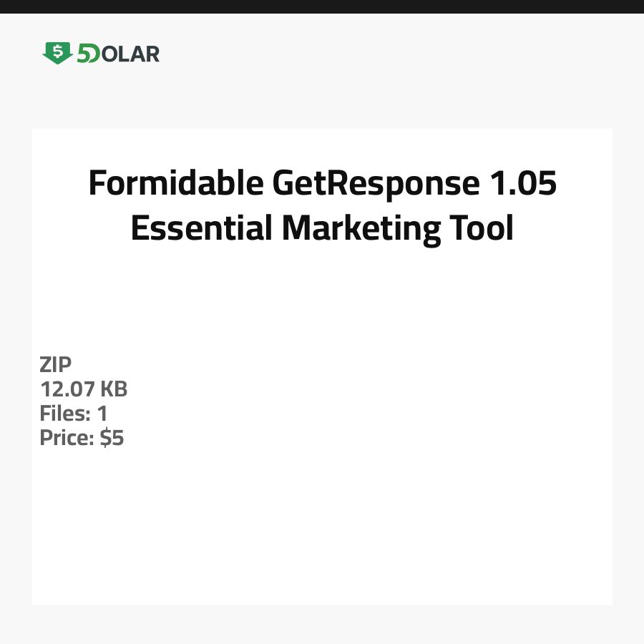Screen dimensions: 644x644
Task: Click the word Tool in the title
Action: pyautogui.click(x=482, y=229)
